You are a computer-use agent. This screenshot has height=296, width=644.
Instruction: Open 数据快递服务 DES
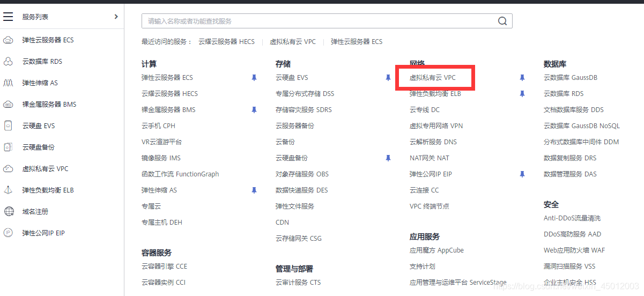pos(301,190)
